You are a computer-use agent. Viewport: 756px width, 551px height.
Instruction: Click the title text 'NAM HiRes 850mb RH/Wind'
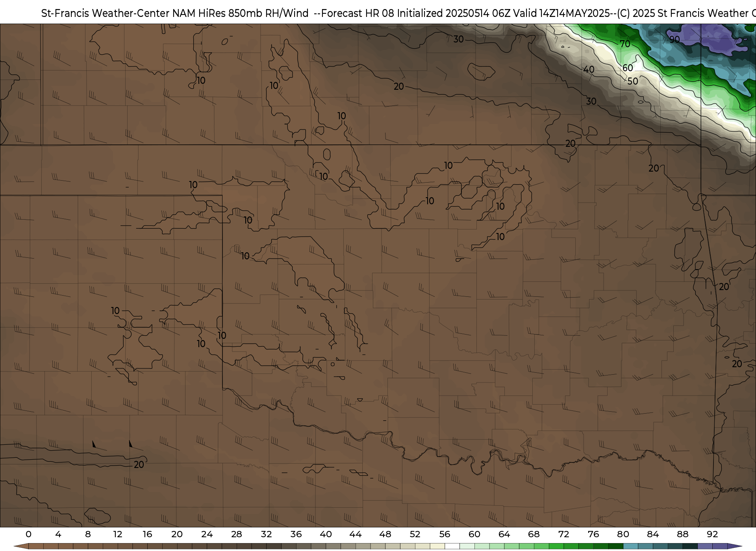[241, 13]
